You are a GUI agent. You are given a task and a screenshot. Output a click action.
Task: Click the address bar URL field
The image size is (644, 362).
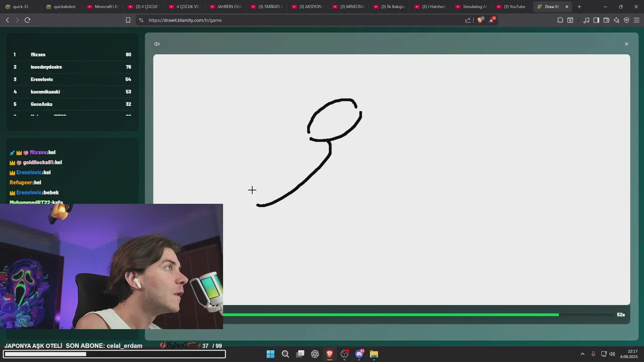tap(302, 20)
